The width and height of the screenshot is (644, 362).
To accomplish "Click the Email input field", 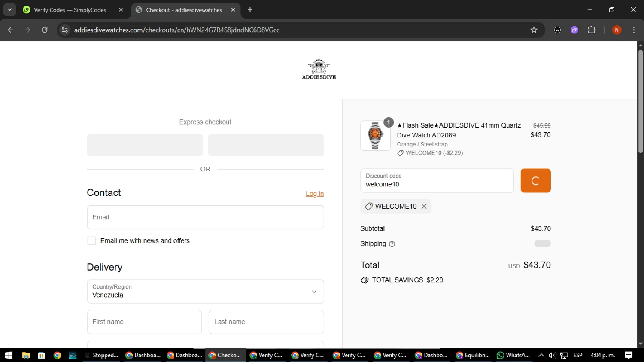I will (x=205, y=217).
